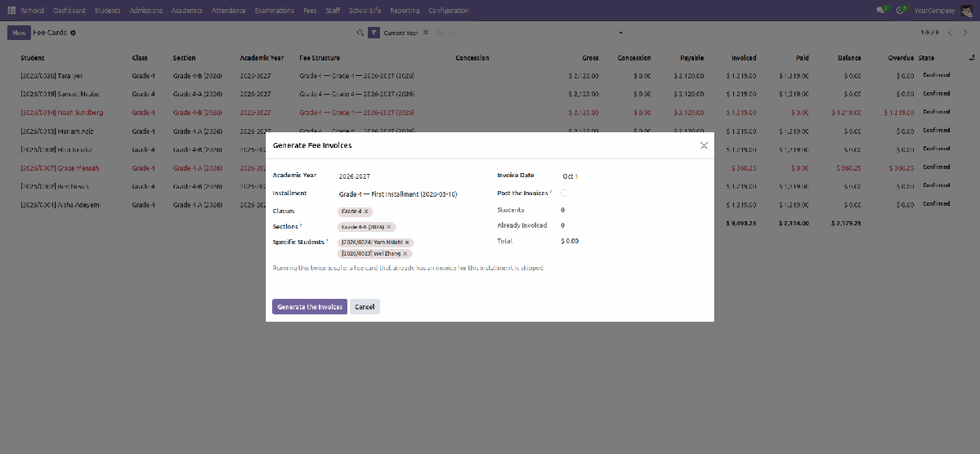Remove the Wei Zhang student tag

[405, 254]
